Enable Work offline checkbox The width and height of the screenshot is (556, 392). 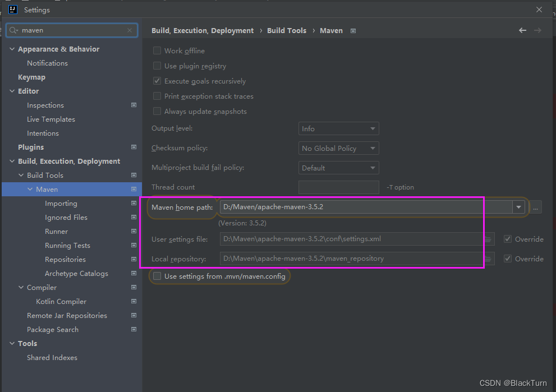157,50
